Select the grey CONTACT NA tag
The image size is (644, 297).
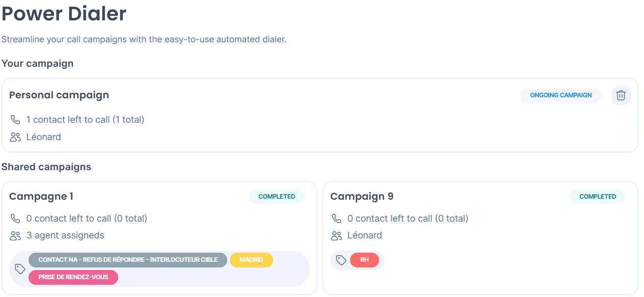(x=128, y=260)
